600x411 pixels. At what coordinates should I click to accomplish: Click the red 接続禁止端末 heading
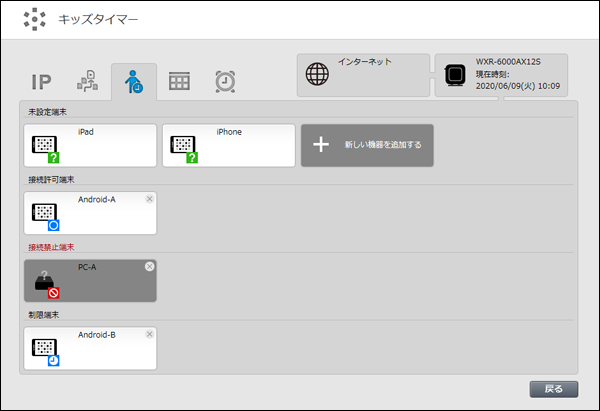coord(51,247)
